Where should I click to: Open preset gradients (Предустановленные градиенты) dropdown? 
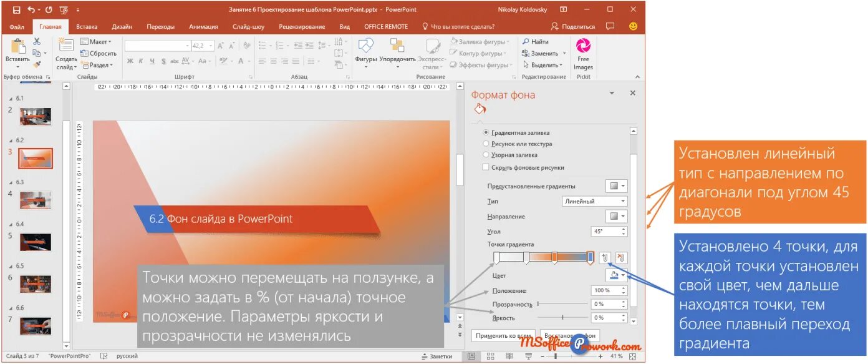(x=616, y=186)
